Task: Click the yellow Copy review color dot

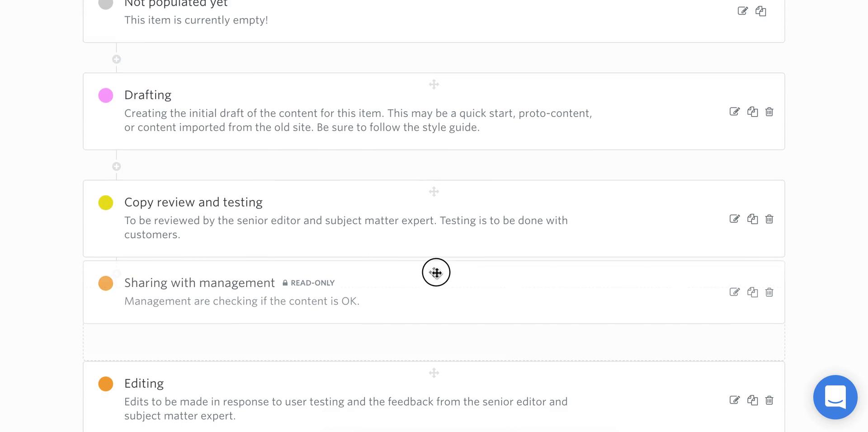Action: tap(106, 203)
